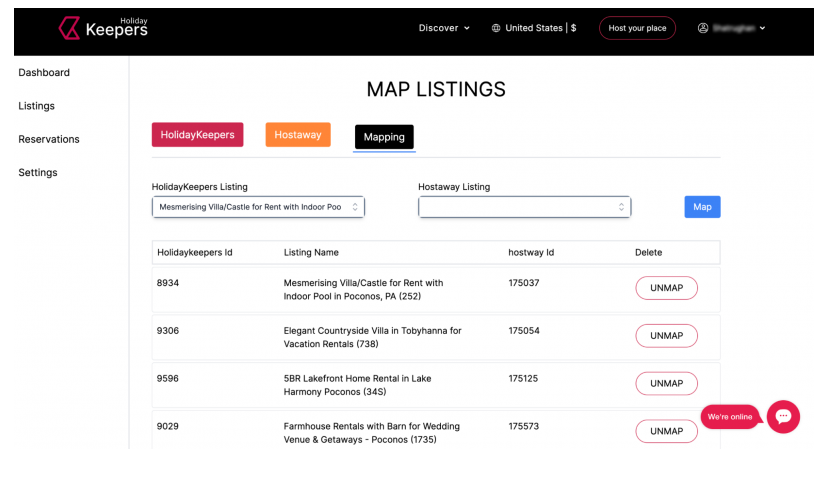Click the globe icon beside United States
Image resolution: width=829 pixels, height=482 pixels.
[x=496, y=28]
